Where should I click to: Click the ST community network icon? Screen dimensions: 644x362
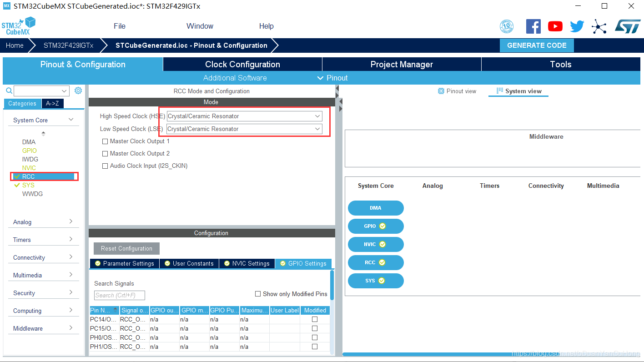pos(599,26)
